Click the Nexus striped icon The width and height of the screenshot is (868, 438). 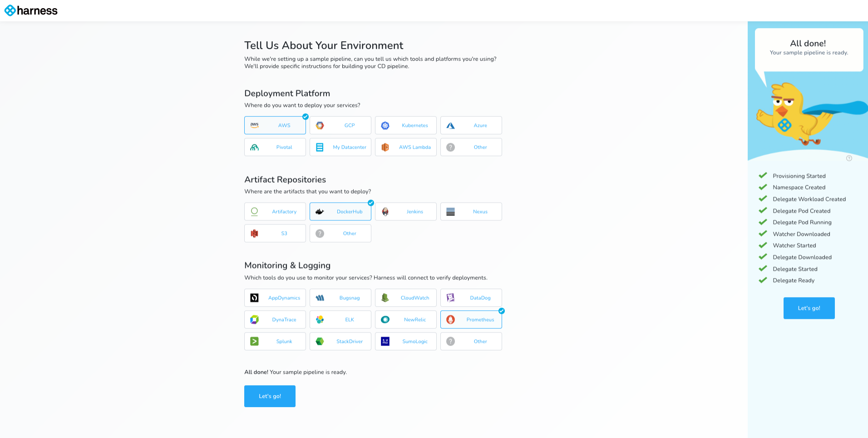click(x=451, y=212)
